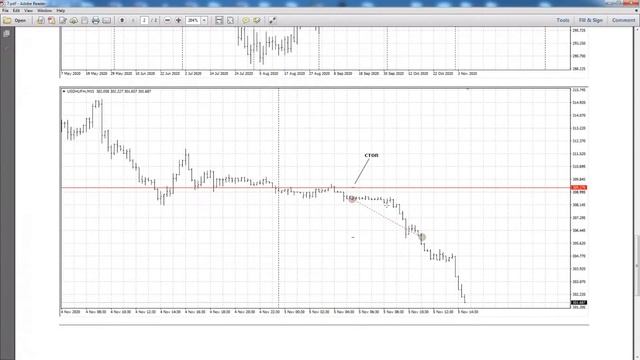
Task: Open the View menu
Action: [x=29, y=11]
